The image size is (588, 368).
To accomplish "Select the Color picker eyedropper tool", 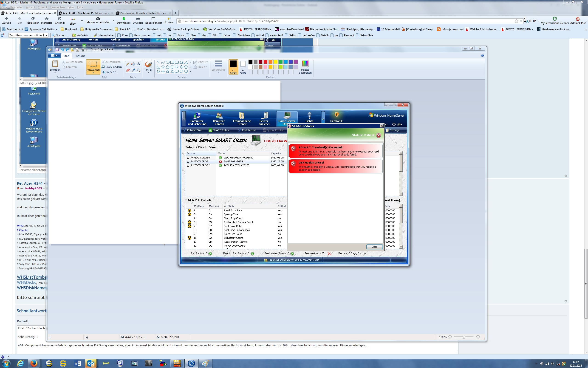I will (x=133, y=70).
